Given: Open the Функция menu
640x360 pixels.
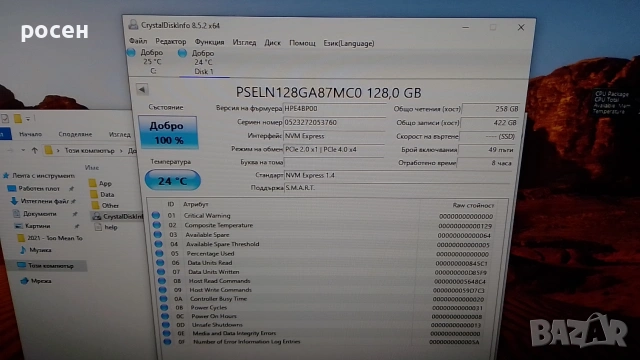Looking at the screenshot, I should point(209,42).
